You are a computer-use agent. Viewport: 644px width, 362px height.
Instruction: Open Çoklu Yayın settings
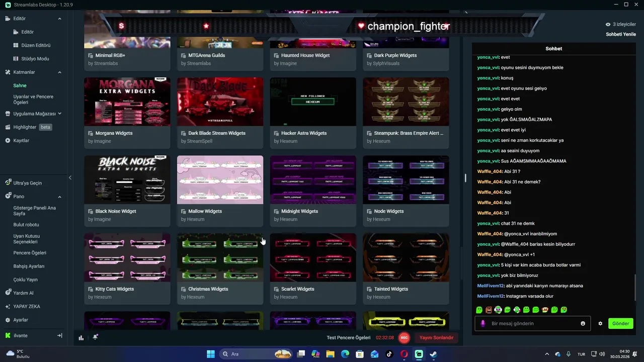click(26, 280)
